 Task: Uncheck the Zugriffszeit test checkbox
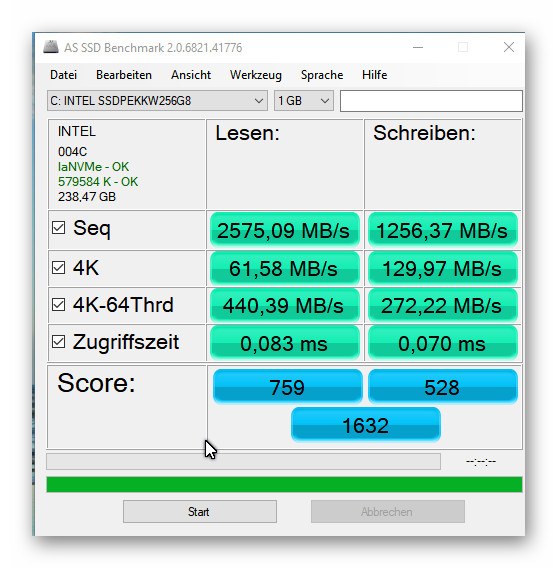click(x=58, y=342)
